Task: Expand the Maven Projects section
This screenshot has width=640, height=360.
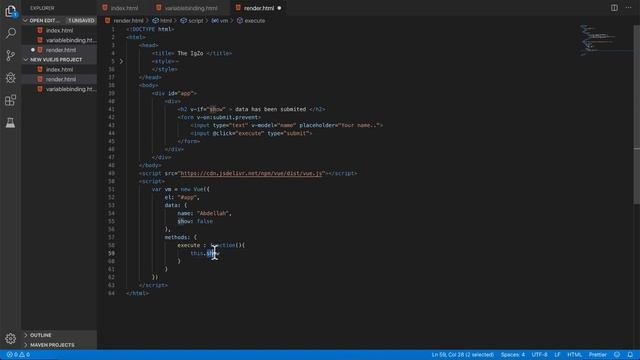Action: tap(26, 345)
